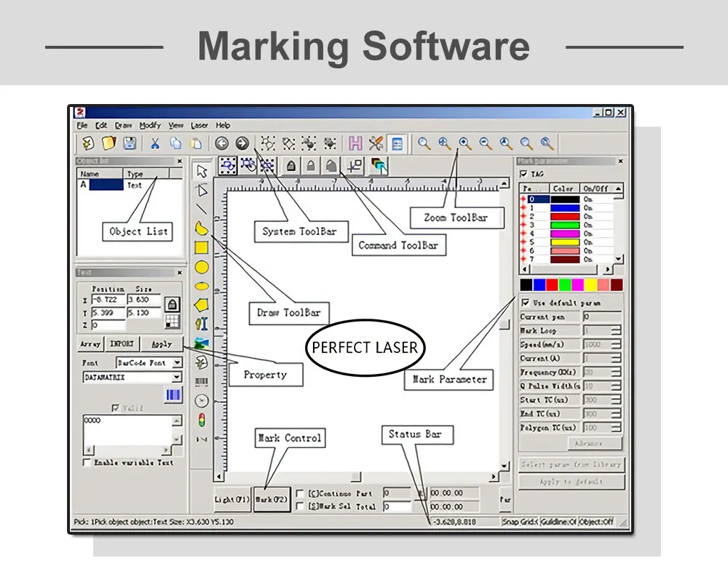728x574 pixels.
Task: Open the Modify menu
Action: coord(150,125)
